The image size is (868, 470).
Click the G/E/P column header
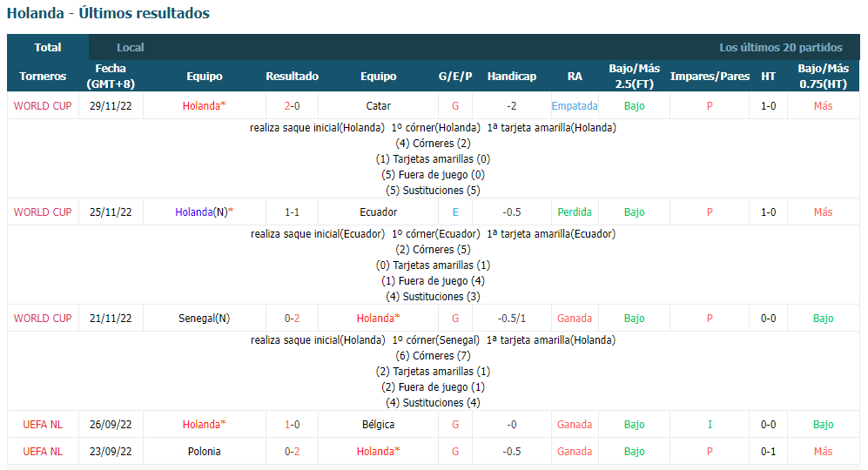(x=455, y=77)
